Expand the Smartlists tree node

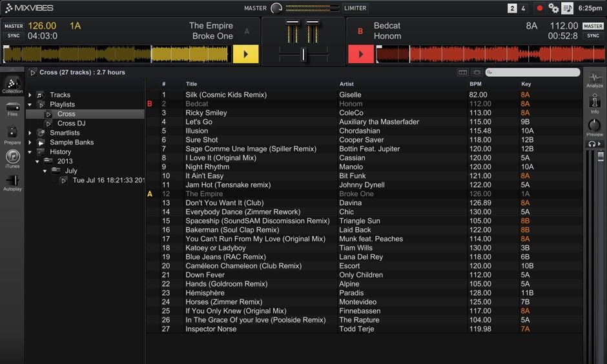click(30, 133)
